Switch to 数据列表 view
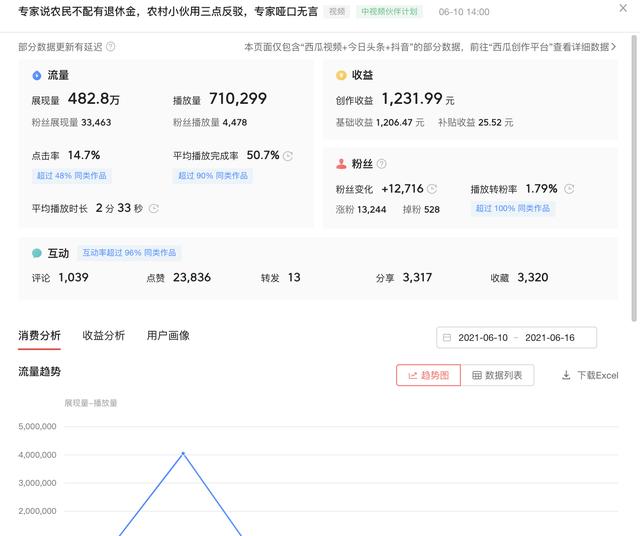This screenshot has width=640, height=536. (x=497, y=375)
